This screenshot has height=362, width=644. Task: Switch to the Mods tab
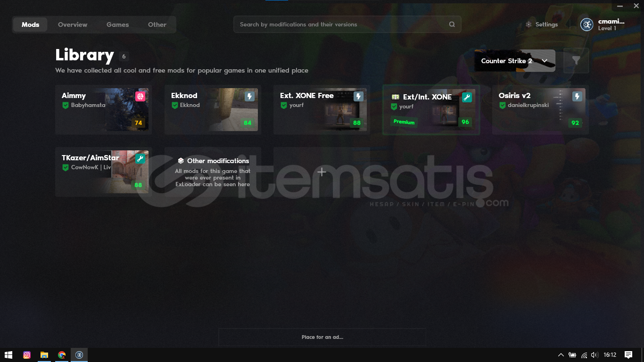30,25
